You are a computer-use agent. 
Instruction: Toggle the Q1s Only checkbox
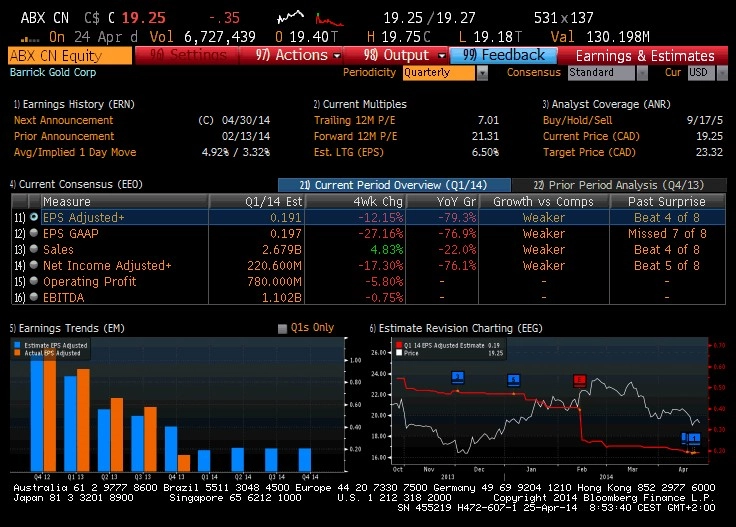tap(282, 328)
